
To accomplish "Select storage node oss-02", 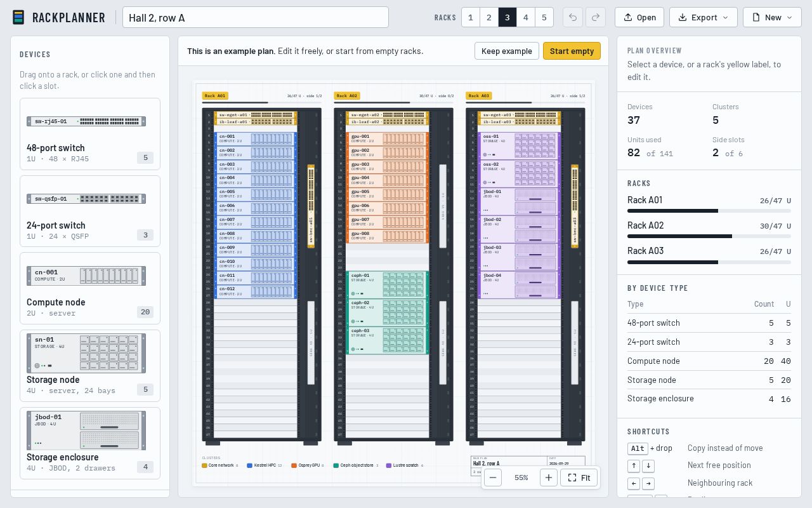I will (x=520, y=173).
